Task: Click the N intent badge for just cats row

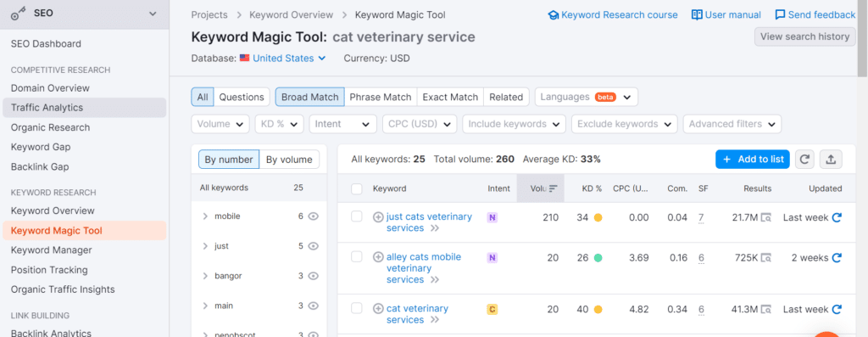Action: tap(492, 218)
